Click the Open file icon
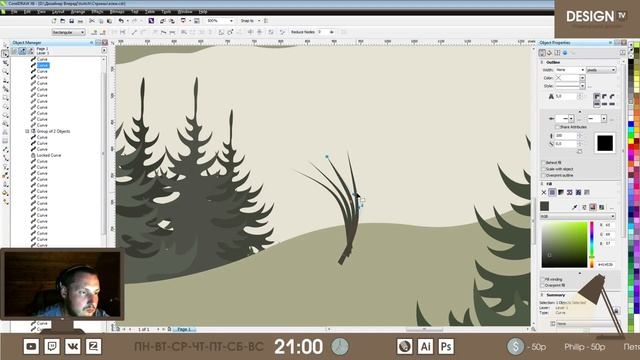The width and height of the screenshot is (640, 360). [63, 21]
